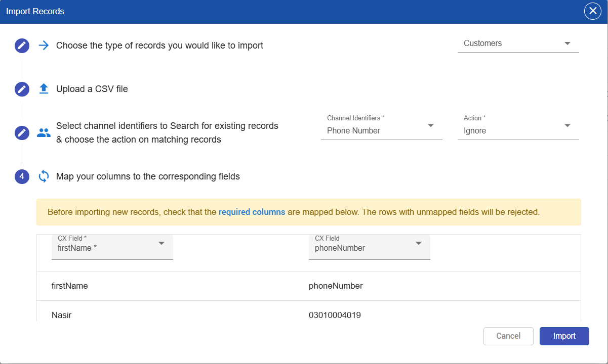Click the Cancel button
This screenshot has width=608, height=364.
point(509,336)
